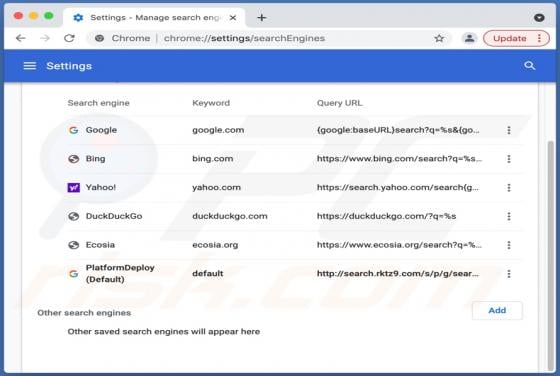This screenshot has width=560, height=376.
Task: Click the bing.com/search query URL
Action: click(x=399, y=159)
